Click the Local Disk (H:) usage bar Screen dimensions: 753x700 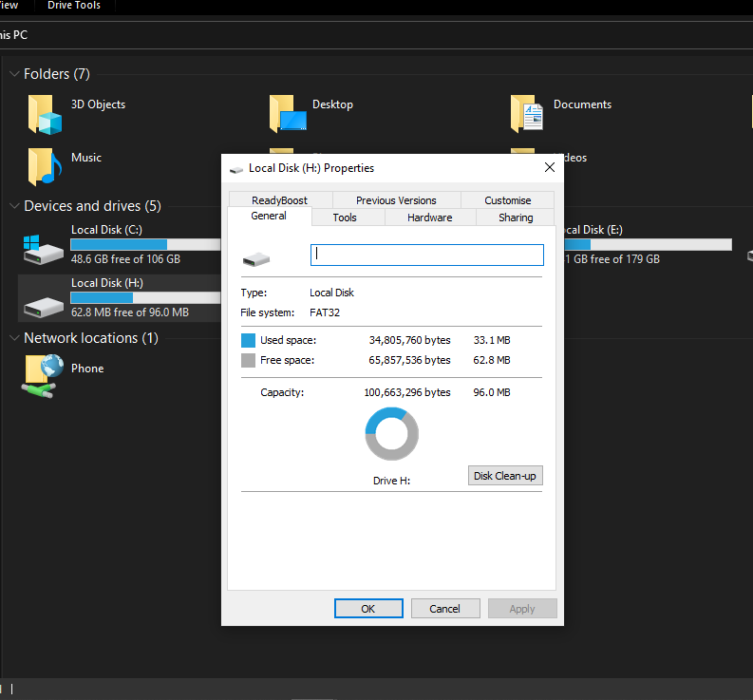[145, 298]
